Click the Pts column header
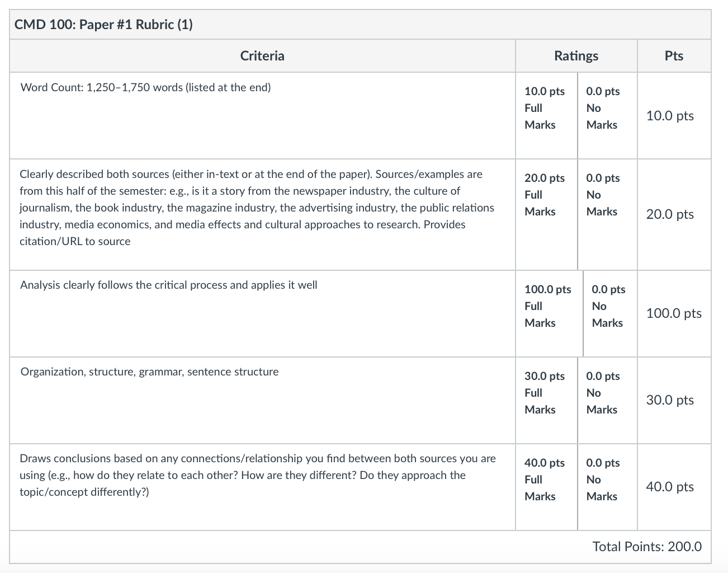The width and height of the screenshot is (728, 573). [x=674, y=55]
